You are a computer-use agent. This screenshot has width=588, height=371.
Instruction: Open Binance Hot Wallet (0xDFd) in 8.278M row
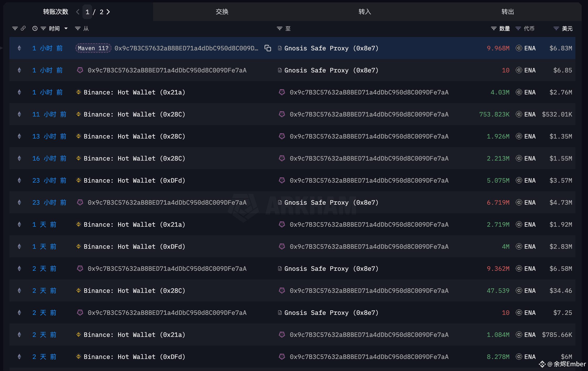(x=134, y=357)
